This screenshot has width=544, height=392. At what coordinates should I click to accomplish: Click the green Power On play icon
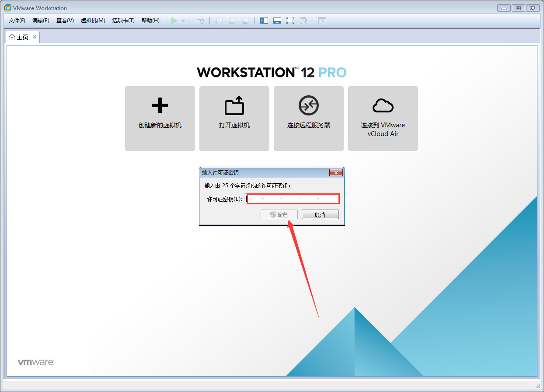point(174,20)
